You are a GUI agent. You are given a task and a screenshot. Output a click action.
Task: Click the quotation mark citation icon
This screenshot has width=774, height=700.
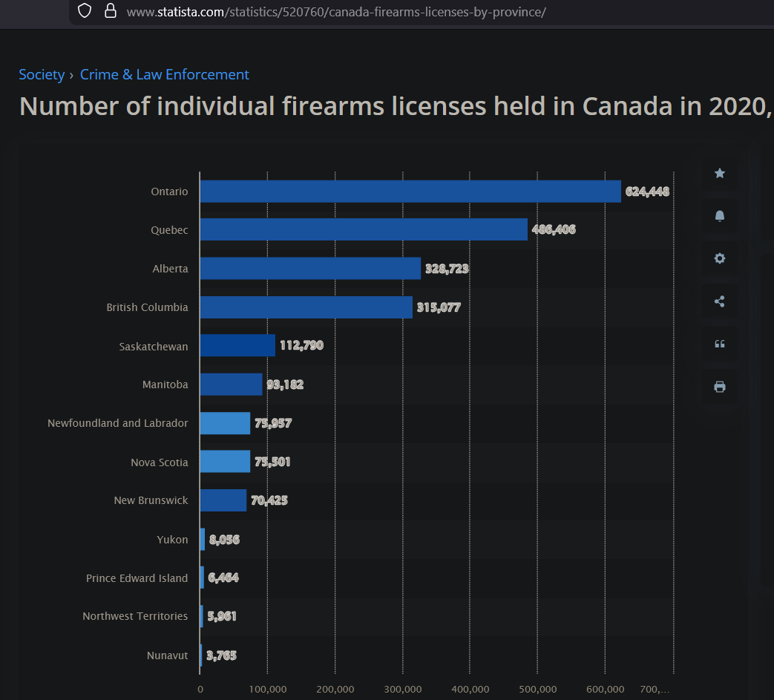tap(719, 344)
